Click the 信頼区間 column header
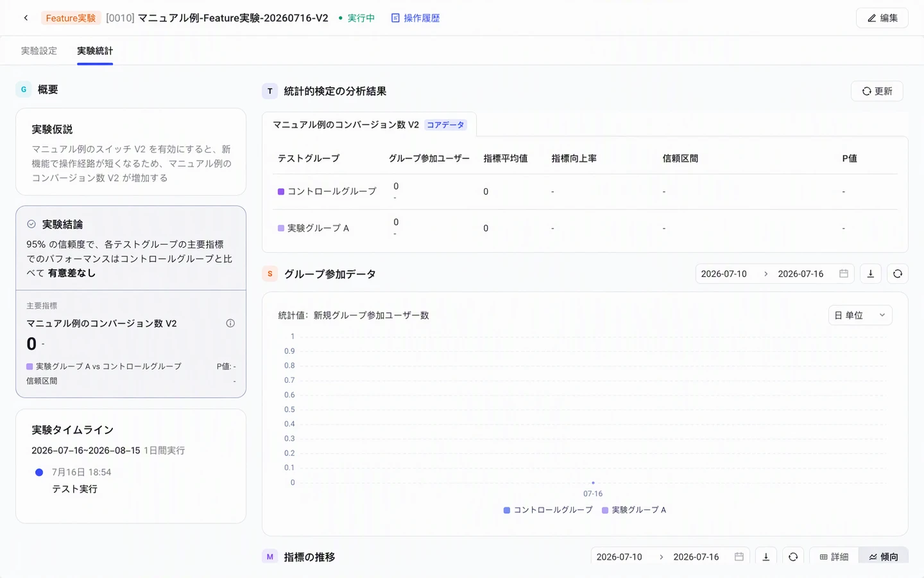 [x=680, y=158]
